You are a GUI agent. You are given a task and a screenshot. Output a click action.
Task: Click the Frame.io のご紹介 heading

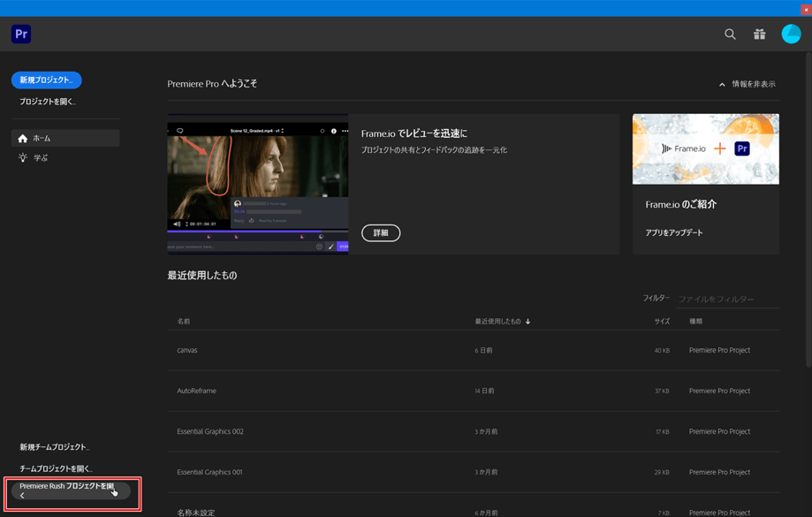(681, 205)
